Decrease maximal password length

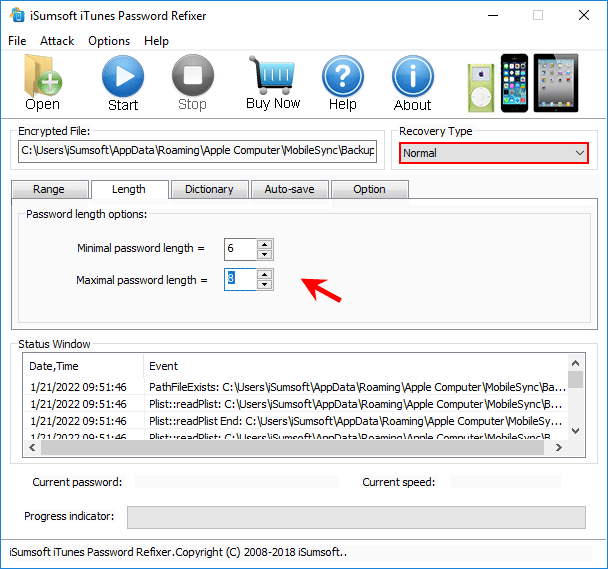(x=265, y=285)
